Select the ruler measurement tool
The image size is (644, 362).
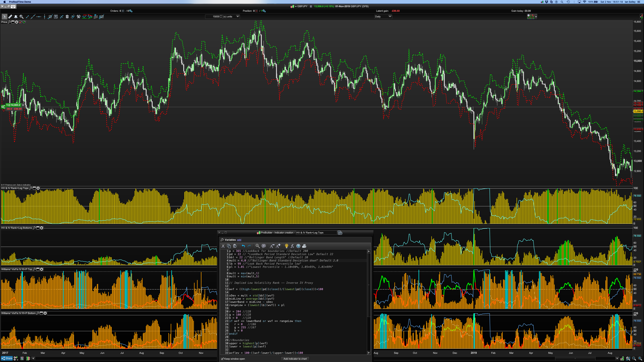point(10,17)
